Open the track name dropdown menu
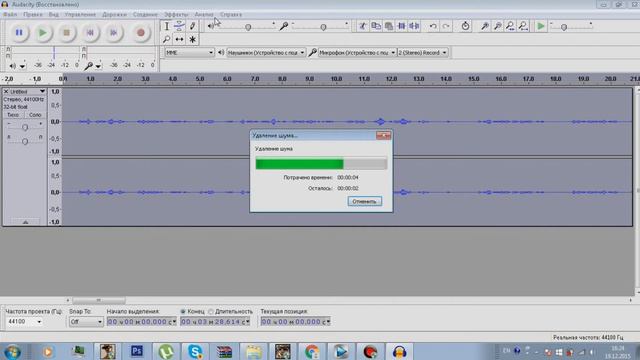 click(x=27, y=91)
